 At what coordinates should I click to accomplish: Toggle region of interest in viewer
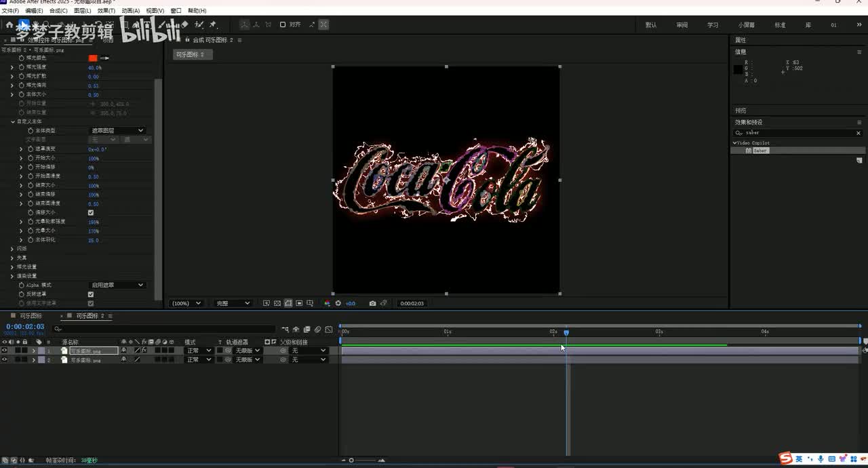(x=299, y=303)
